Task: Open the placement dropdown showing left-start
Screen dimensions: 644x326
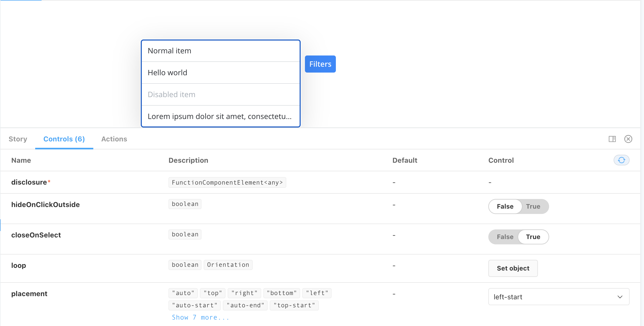Action: [558, 297]
